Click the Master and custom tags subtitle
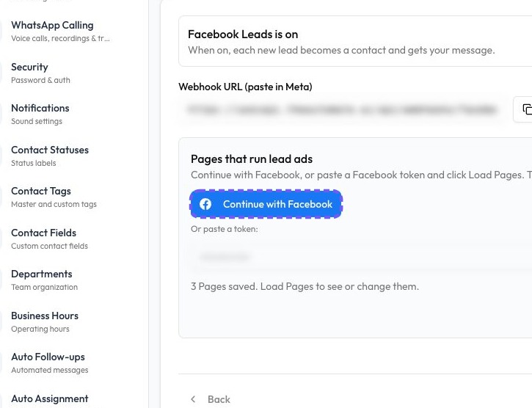 coord(54,204)
